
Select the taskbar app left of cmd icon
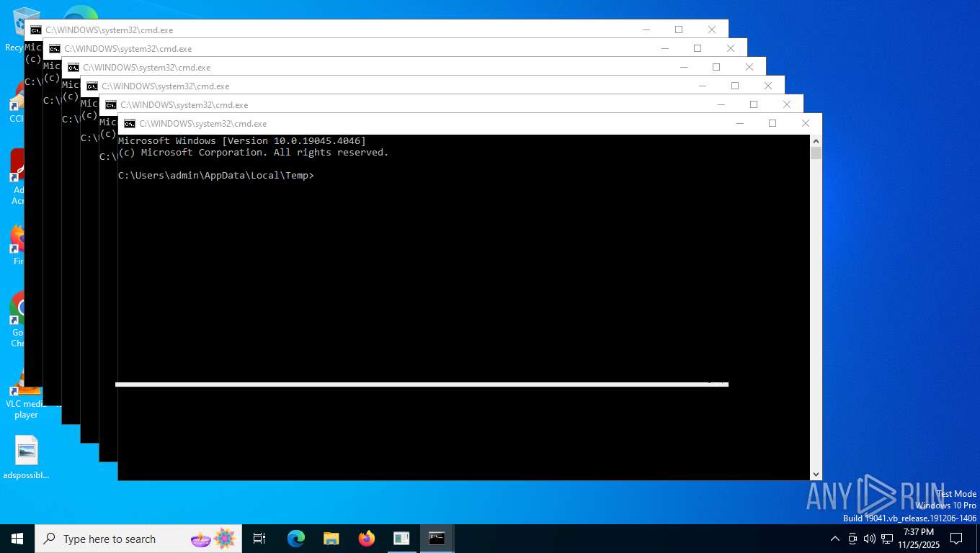click(401, 539)
